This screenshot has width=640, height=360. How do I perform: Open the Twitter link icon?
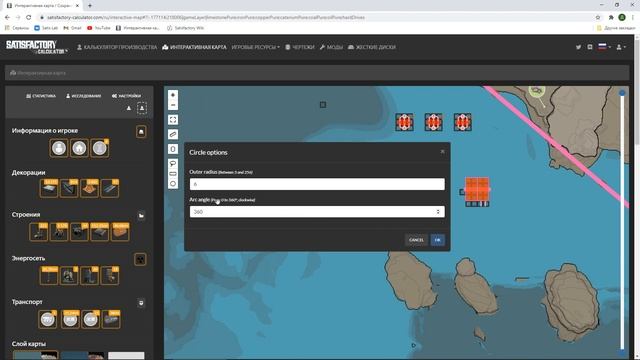coord(578,47)
